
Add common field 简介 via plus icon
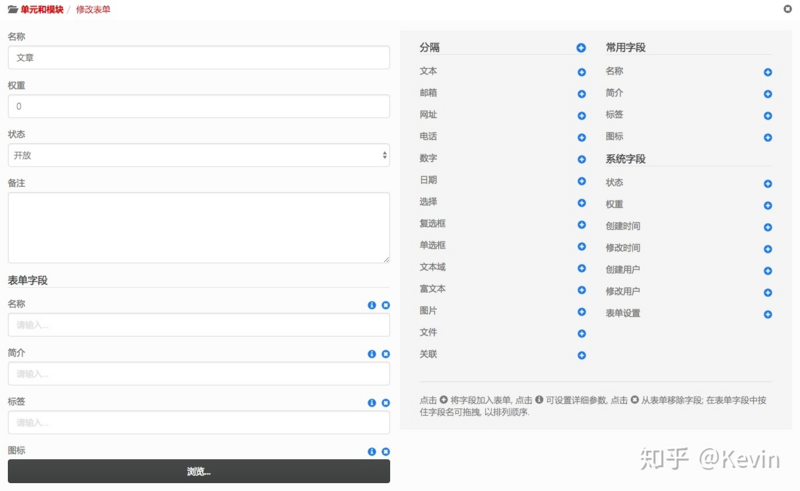768,94
